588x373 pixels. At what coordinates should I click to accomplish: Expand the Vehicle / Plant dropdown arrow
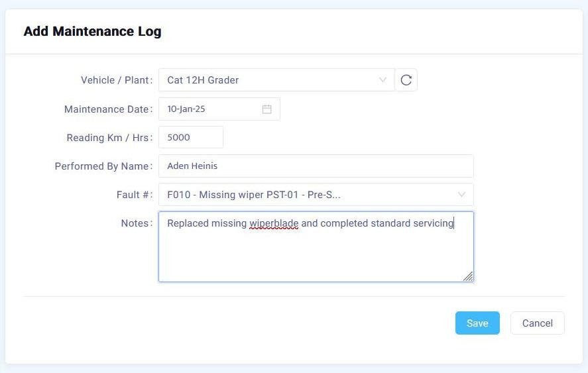pos(382,80)
